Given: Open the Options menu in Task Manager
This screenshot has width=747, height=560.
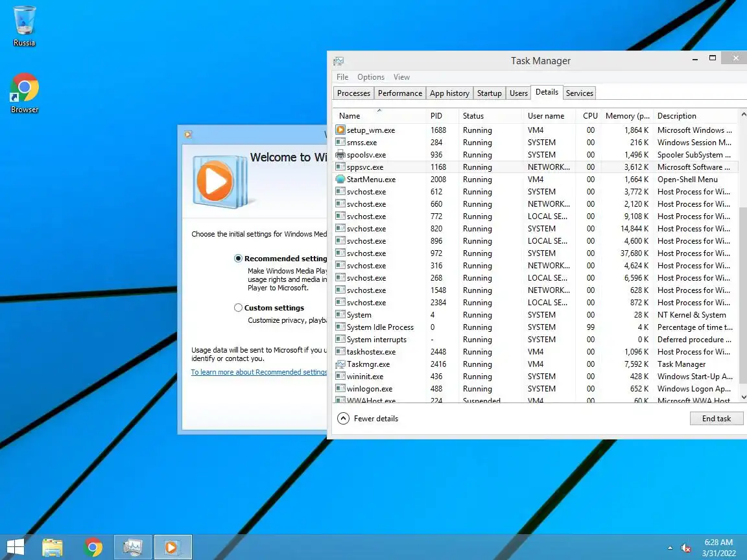Looking at the screenshot, I should (x=371, y=77).
